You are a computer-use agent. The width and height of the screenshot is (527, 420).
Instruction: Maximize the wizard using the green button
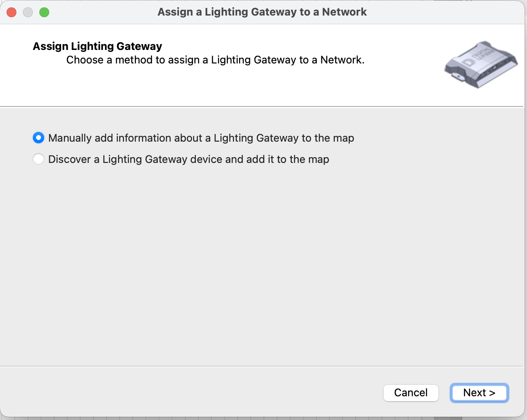(44, 12)
